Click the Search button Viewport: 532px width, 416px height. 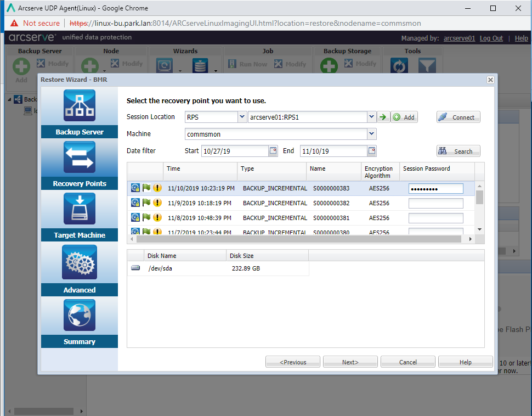point(459,151)
